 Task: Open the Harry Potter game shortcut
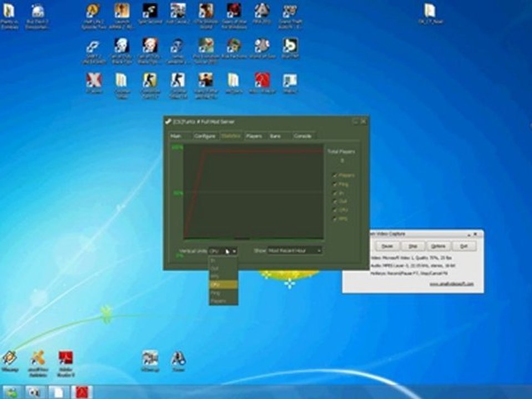206,85
